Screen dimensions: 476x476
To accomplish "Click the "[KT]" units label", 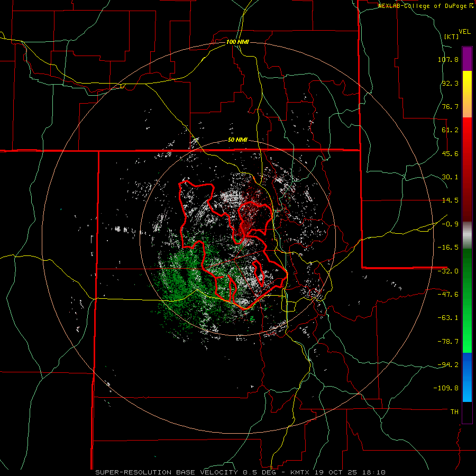I will pyautogui.click(x=452, y=36).
